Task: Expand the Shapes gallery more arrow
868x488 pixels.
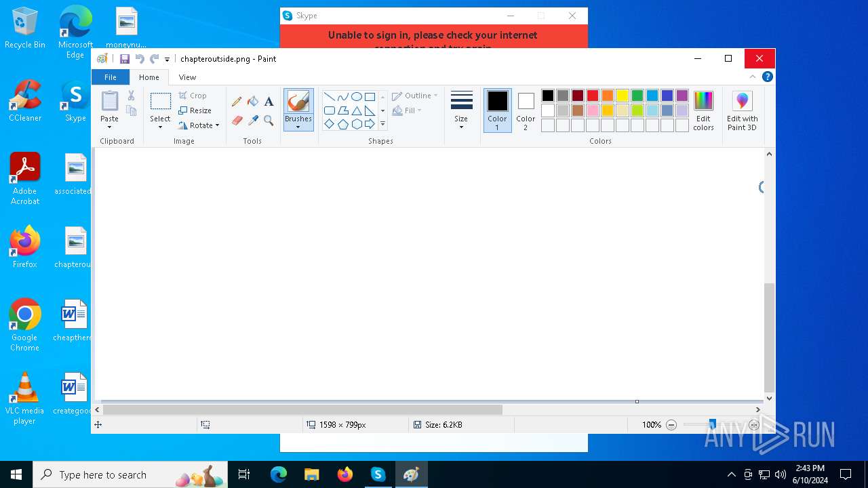Action: pyautogui.click(x=382, y=124)
